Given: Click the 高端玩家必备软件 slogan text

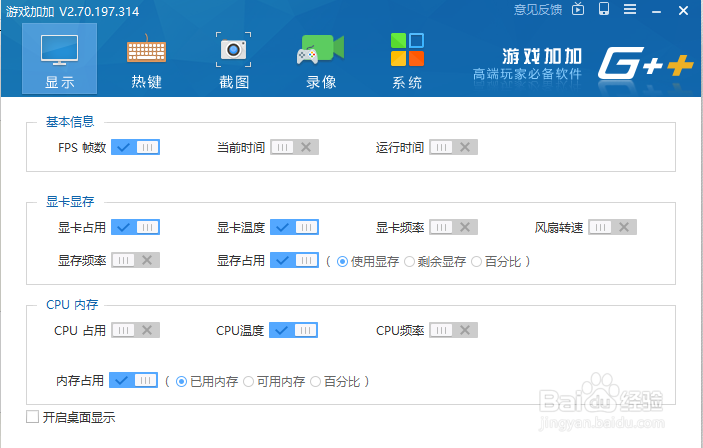Looking at the screenshot, I should click(x=527, y=74).
